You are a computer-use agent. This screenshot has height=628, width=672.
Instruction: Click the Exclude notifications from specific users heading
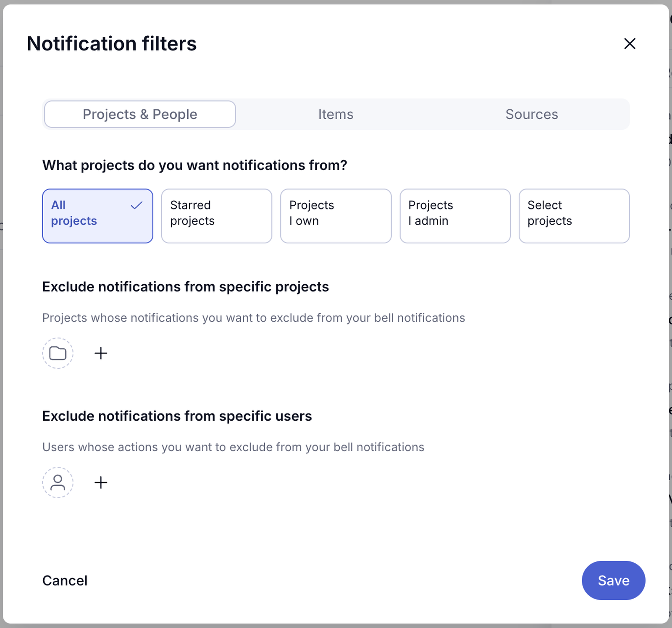(177, 416)
